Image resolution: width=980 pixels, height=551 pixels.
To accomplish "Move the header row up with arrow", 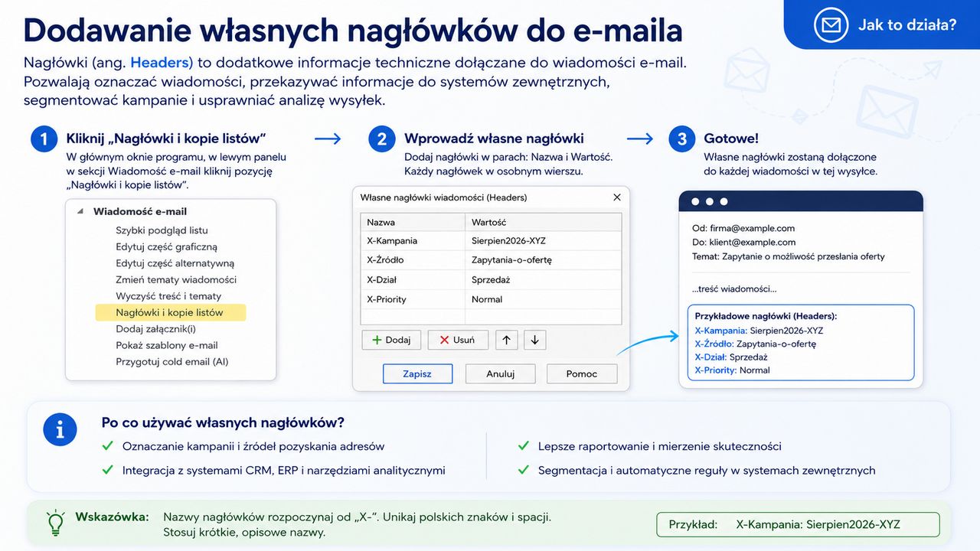I will [506, 341].
